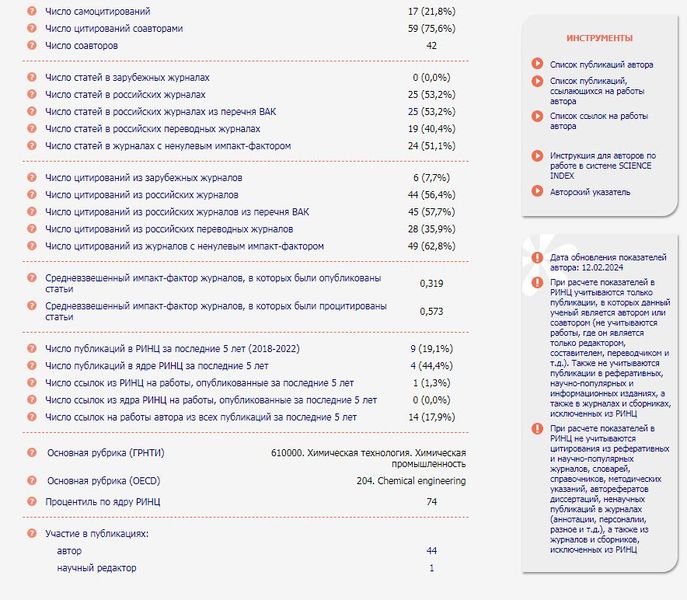Click help icon for цитирований из зарубежных журналов
The image size is (687, 600).
[32, 178]
